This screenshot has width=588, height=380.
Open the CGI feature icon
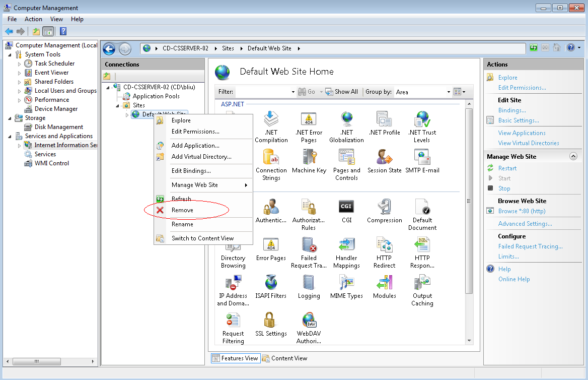[x=346, y=211]
